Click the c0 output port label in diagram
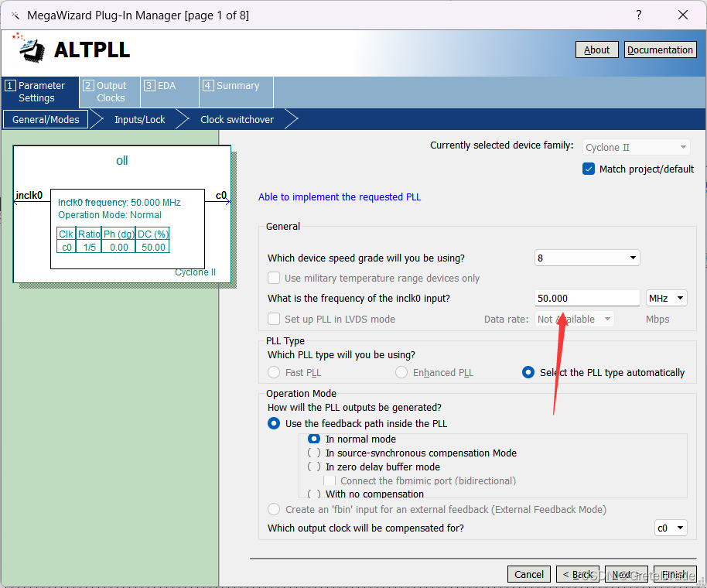Viewport: 707px width, 588px height. (221, 195)
